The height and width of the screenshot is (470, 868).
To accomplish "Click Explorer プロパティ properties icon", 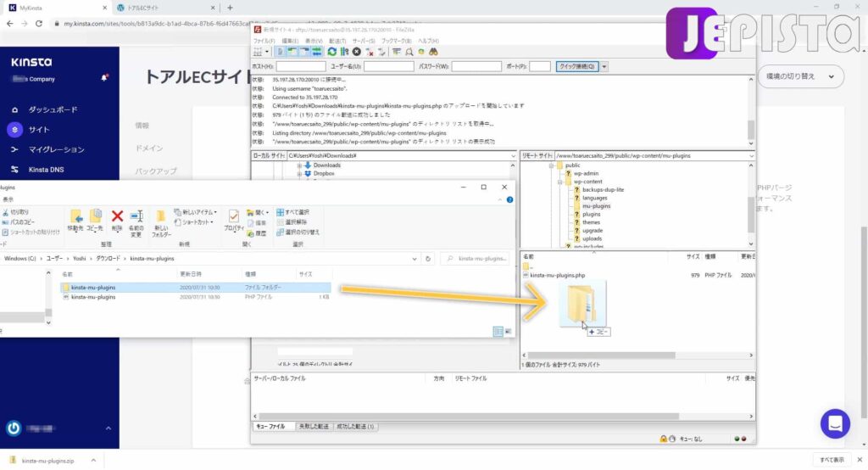I will point(234,220).
